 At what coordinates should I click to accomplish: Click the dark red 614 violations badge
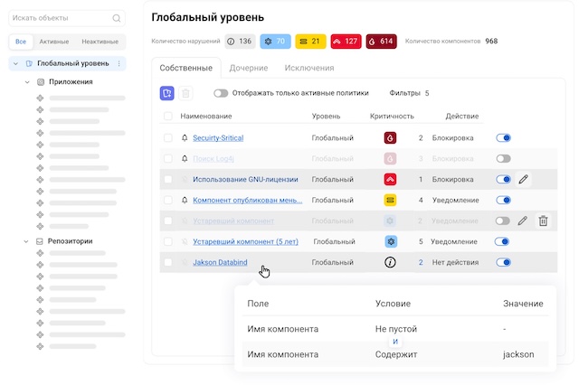[382, 42]
